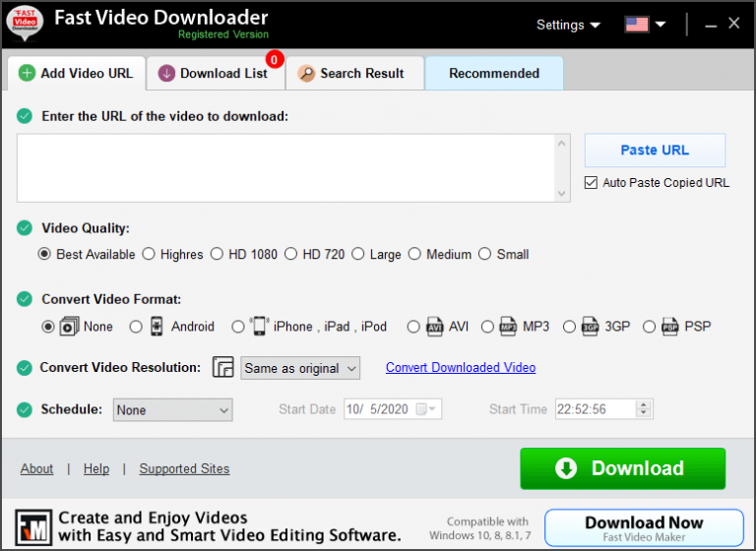Click the green Download button

(622, 468)
